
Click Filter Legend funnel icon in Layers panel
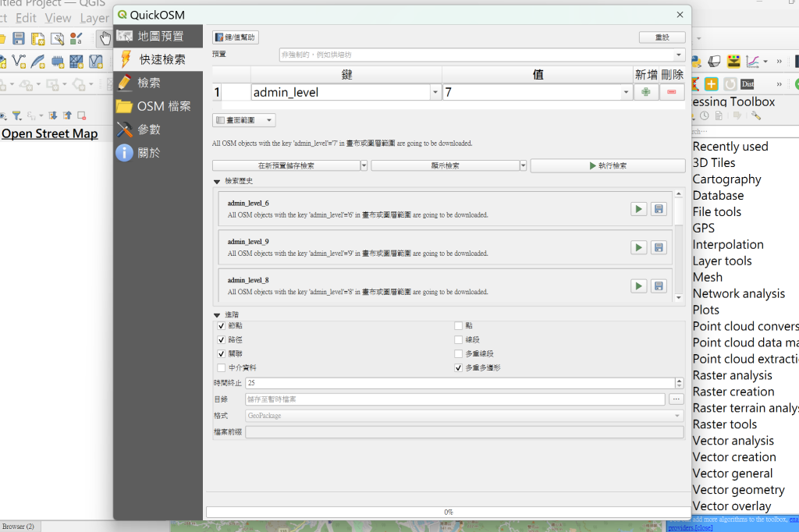point(17,115)
